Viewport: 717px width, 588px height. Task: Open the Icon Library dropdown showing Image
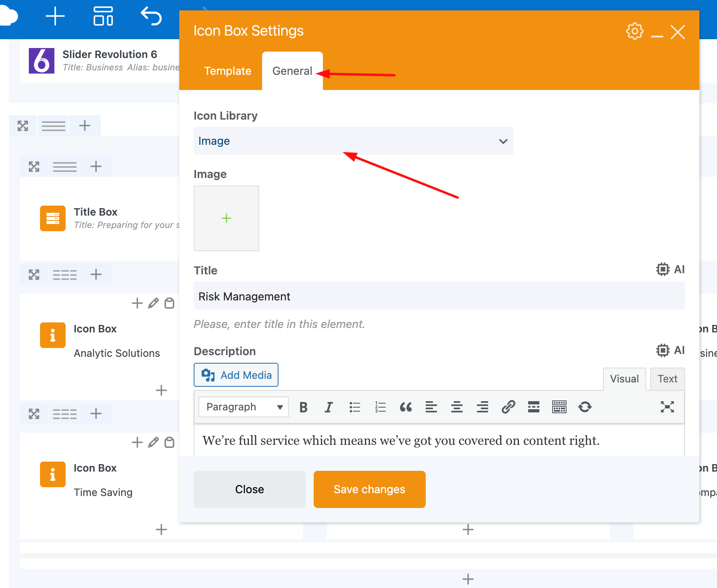(x=353, y=141)
